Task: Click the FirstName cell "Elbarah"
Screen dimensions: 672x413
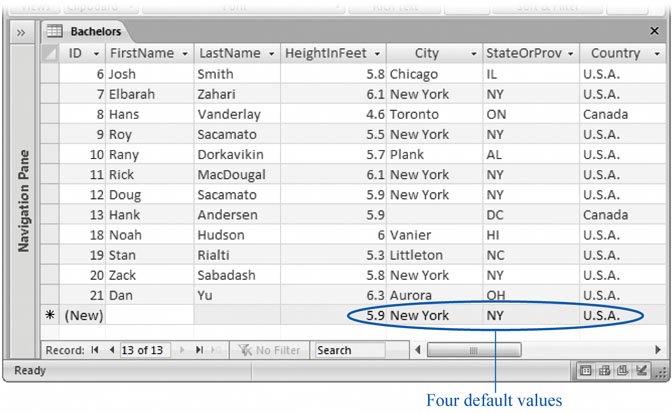Action: pos(150,94)
